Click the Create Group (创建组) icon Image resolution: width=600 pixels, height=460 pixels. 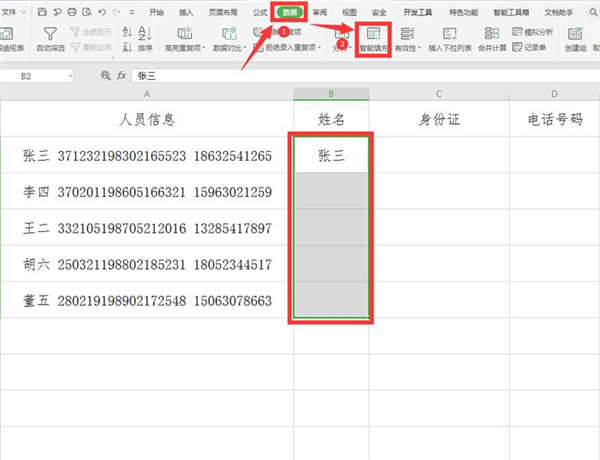tap(576, 35)
